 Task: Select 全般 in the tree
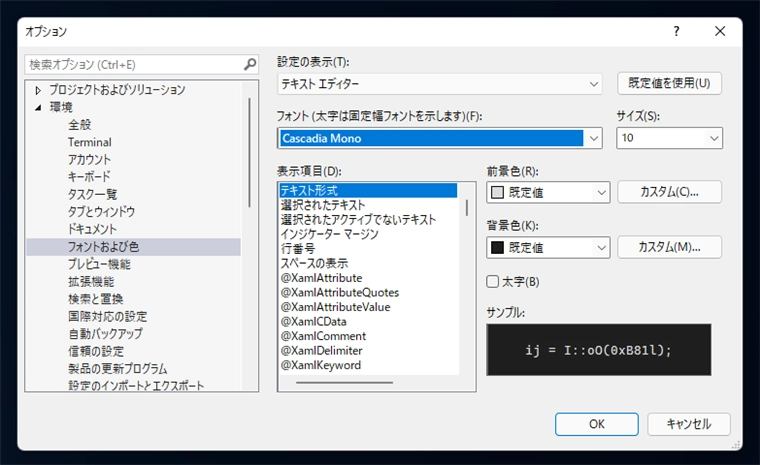[79, 125]
